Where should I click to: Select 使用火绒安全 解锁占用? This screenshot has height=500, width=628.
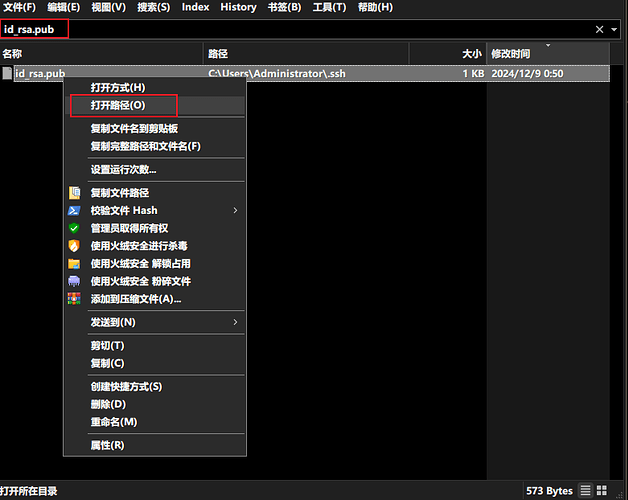pos(155,264)
